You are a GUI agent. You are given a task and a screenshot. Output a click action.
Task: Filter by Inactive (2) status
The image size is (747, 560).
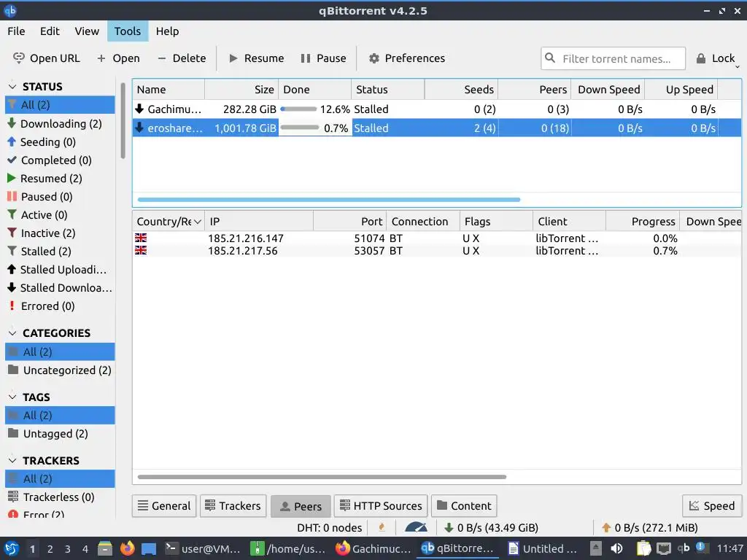[60, 233]
